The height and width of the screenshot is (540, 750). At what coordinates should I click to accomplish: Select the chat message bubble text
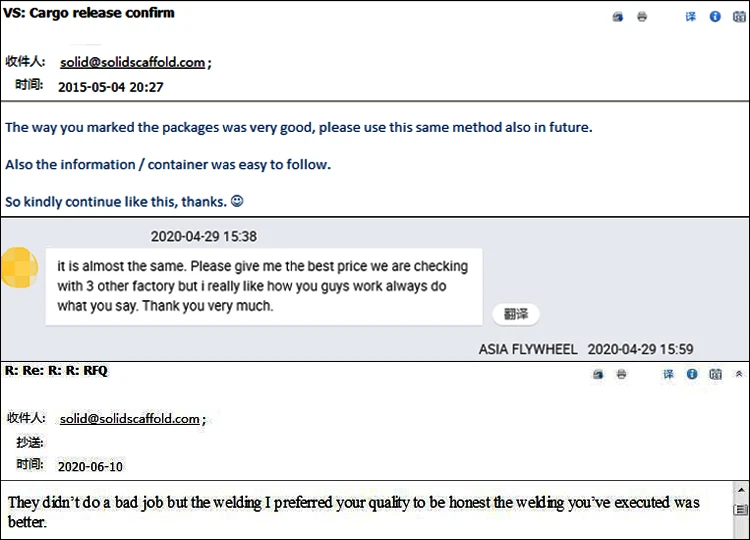click(x=263, y=286)
